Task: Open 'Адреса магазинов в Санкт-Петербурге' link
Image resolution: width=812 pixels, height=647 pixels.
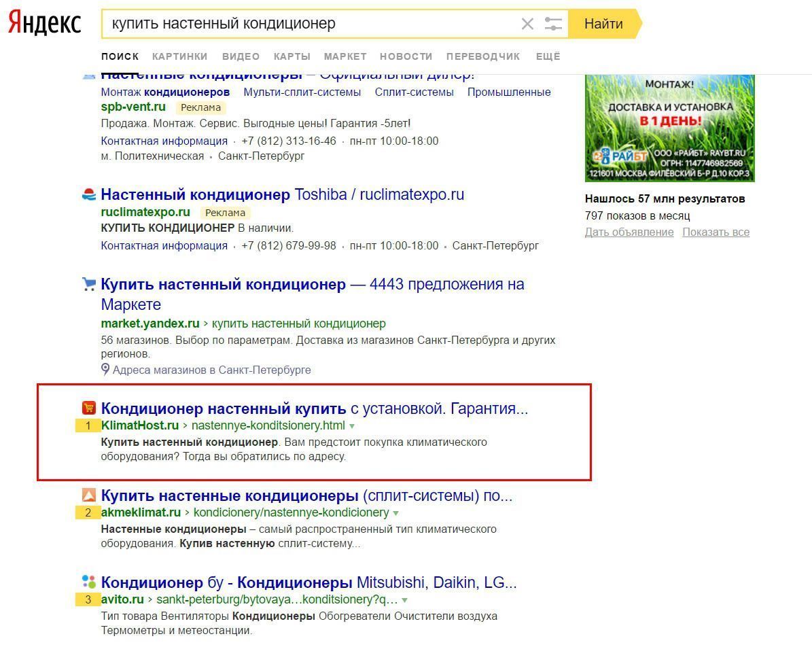Action: (x=211, y=370)
